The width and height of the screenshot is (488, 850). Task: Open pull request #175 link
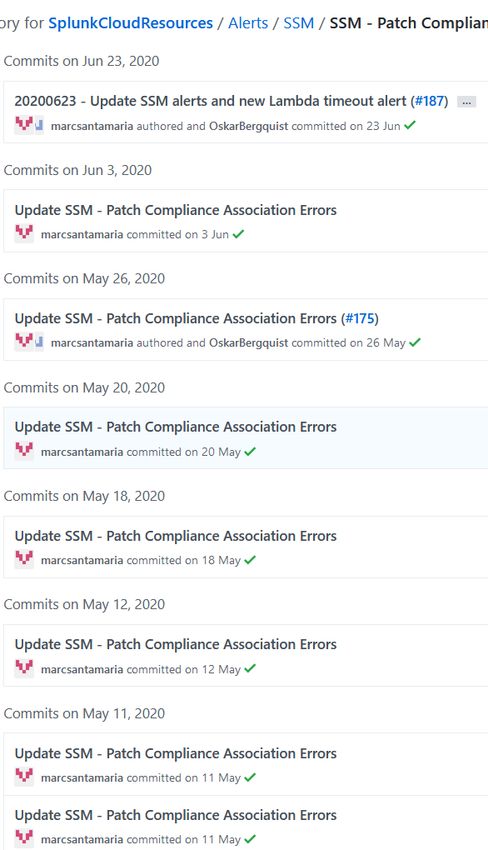pos(360,319)
